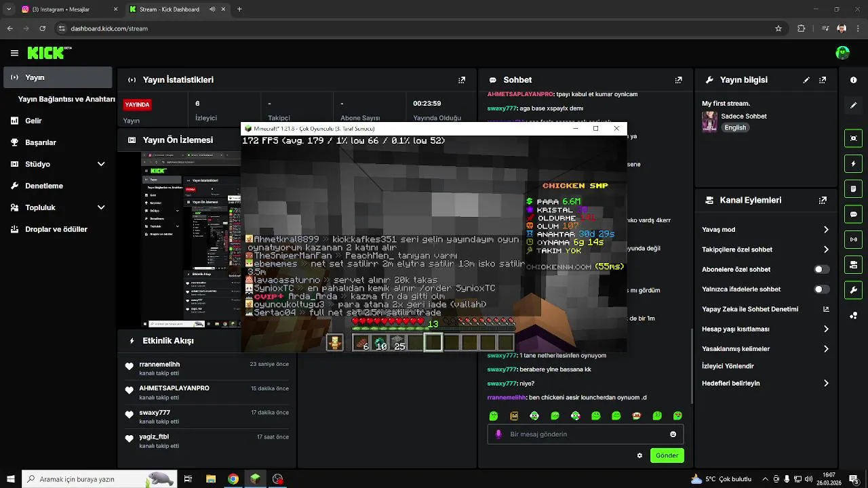This screenshot has height=488, width=868.
Task: Open the Windows notification center icon
Action: 854,479
